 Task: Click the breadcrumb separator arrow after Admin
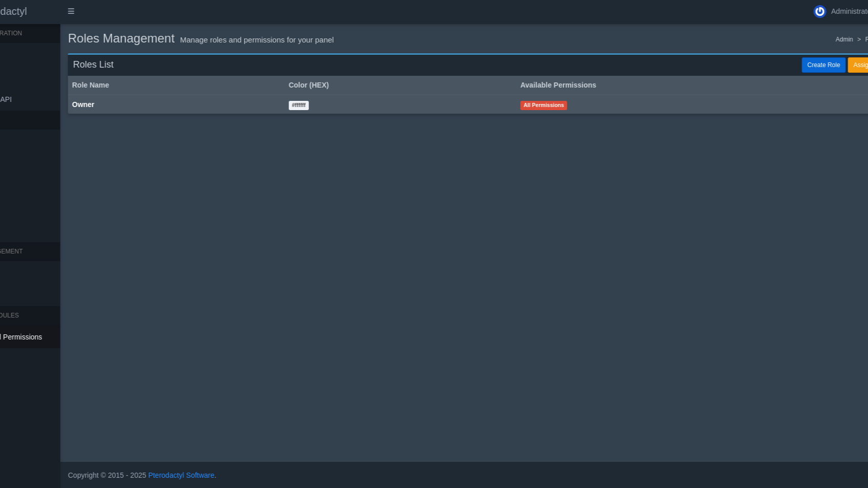tap(859, 39)
